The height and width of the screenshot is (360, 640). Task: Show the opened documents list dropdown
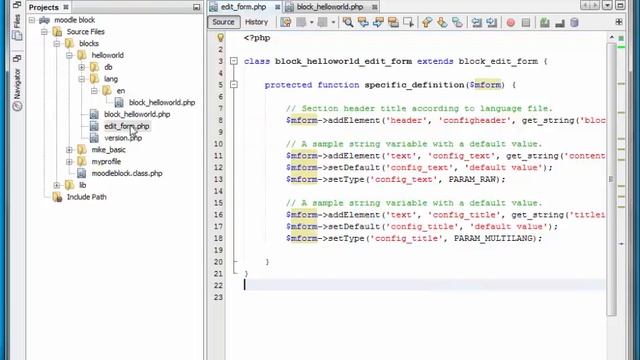point(607,5)
